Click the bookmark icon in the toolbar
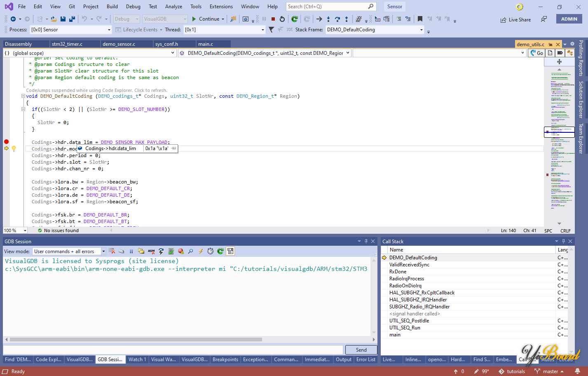 (420, 19)
